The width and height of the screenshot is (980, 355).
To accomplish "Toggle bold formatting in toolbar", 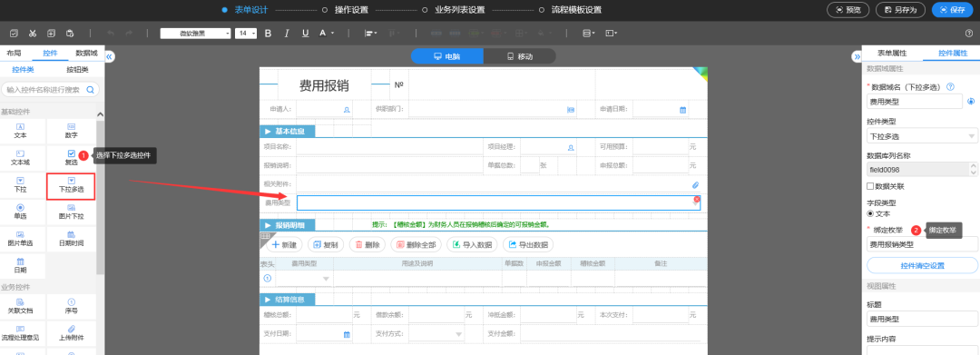I will [x=268, y=33].
